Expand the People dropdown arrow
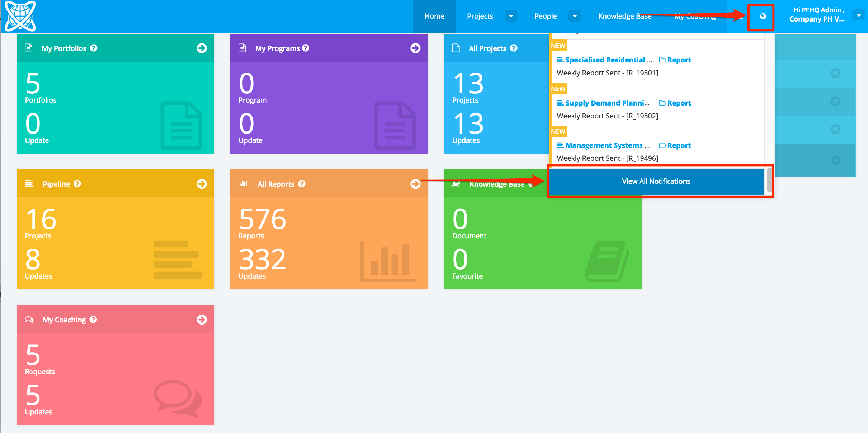 tap(574, 16)
